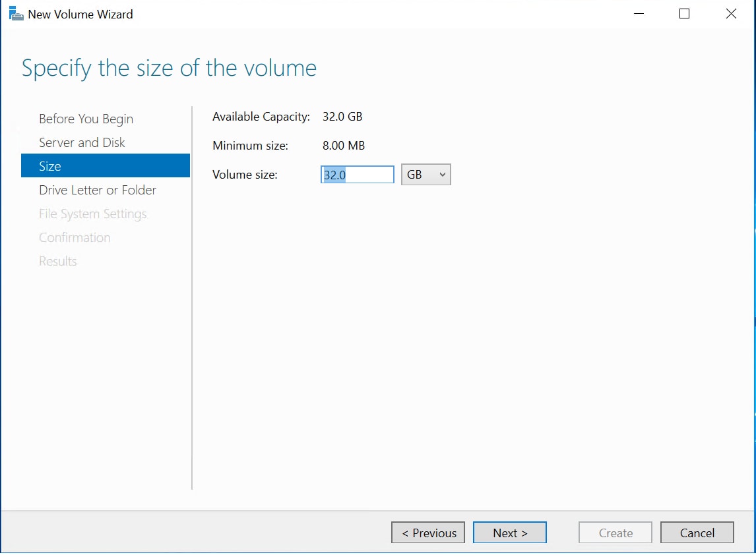Open the GB size unit dropdown
756x557 pixels.
(425, 175)
